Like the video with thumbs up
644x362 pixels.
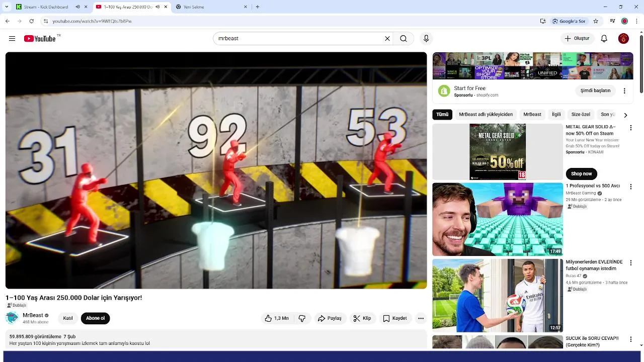[277, 318]
